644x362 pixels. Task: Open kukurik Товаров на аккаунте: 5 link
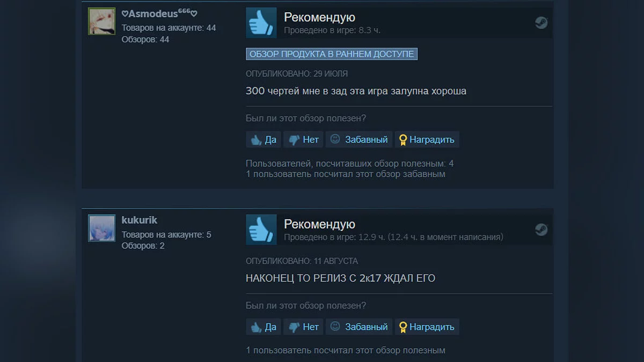(x=166, y=235)
